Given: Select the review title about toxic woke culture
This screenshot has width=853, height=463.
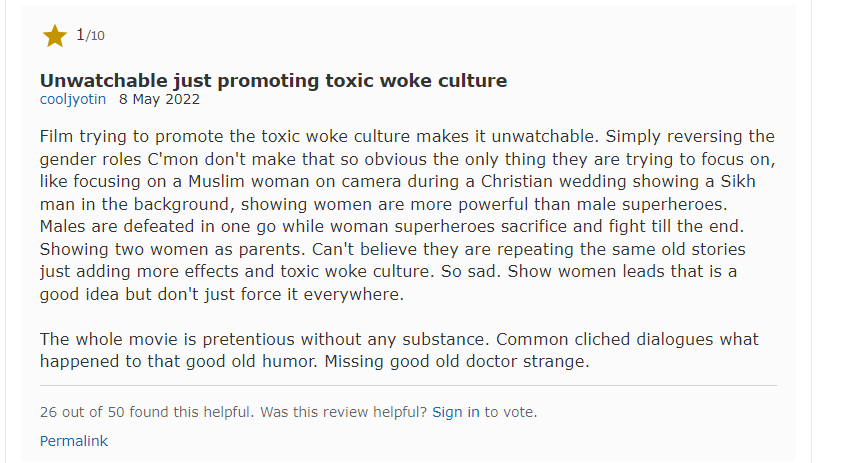Looking at the screenshot, I should (x=273, y=81).
